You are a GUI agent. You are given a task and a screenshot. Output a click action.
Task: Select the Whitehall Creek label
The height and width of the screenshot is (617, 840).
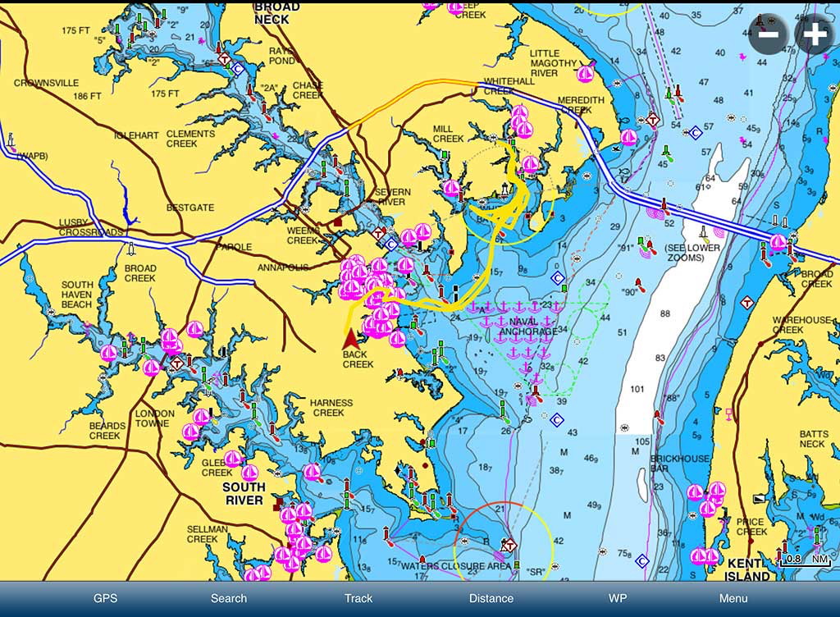509,85
